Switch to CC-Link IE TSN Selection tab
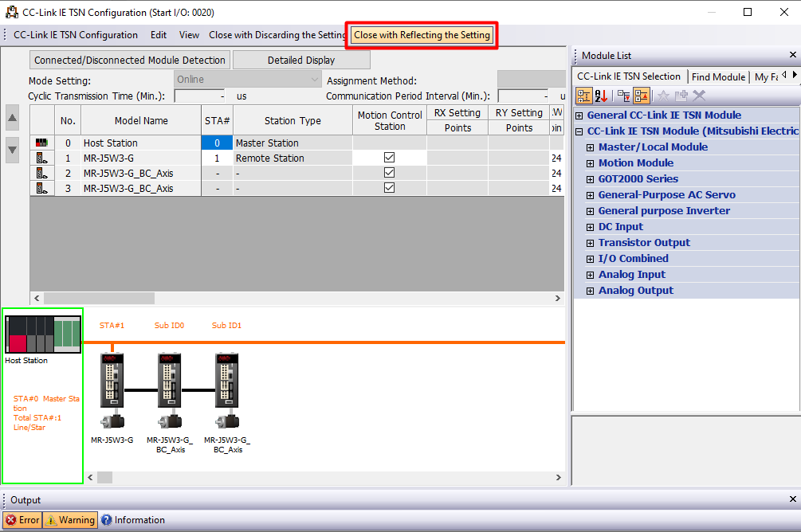The height and width of the screenshot is (532, 801). click(x=629, y=76)
